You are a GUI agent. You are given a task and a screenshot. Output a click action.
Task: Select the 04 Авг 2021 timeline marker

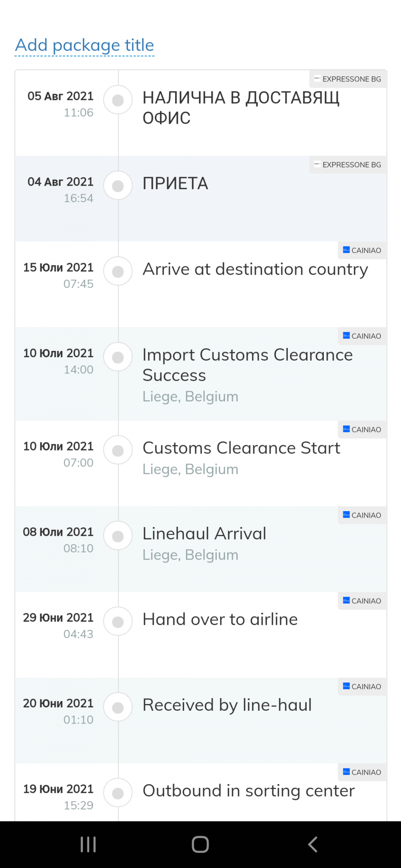tap(118, 186)
